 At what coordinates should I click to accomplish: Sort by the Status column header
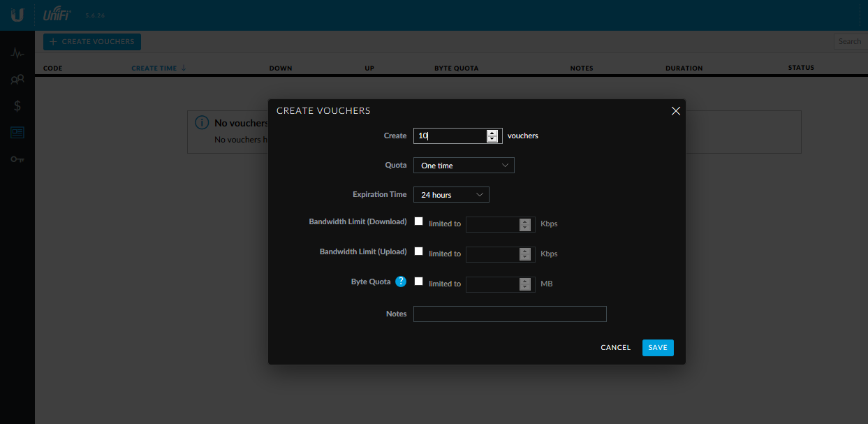(801, 68)
